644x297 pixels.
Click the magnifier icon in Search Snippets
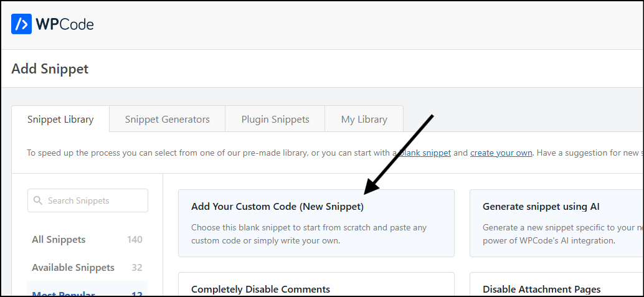pos(38,200)
